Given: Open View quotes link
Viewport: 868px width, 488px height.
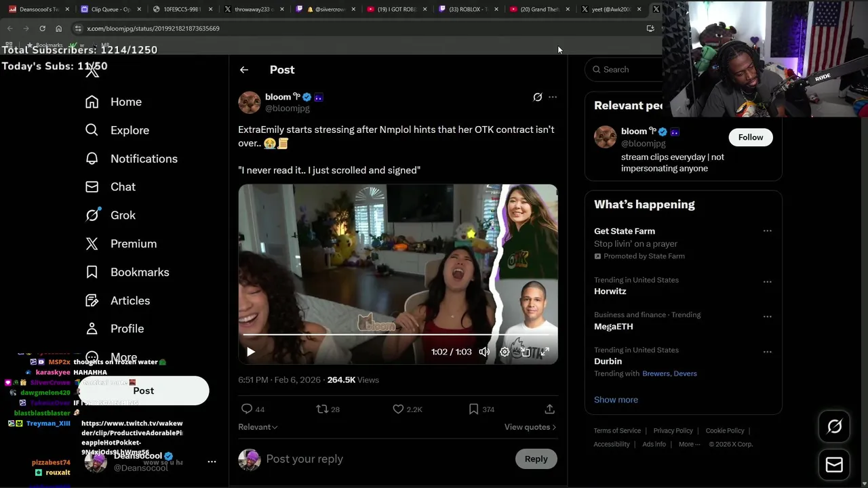Looking at the screenshot, I should (x=530, y=427).
